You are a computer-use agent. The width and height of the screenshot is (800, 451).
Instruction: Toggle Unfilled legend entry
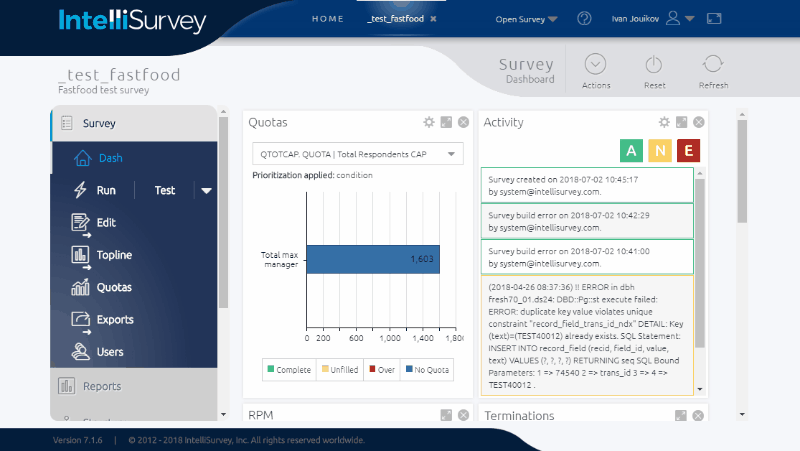[340, 370]
